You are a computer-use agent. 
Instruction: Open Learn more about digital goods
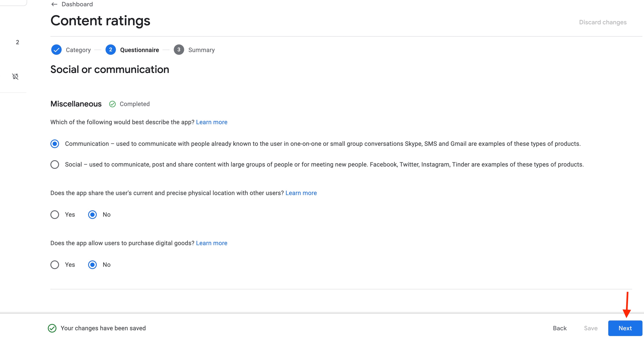click(212, 243)
